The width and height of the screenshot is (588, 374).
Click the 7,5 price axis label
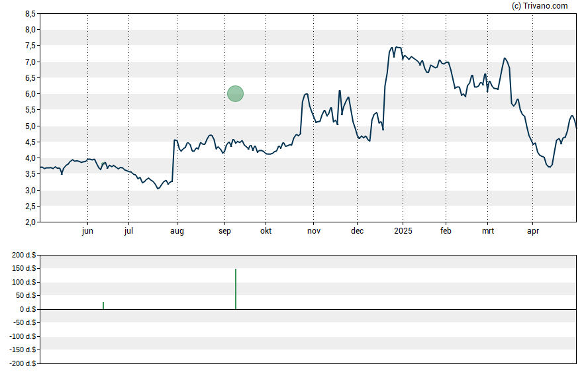[30, 46]
